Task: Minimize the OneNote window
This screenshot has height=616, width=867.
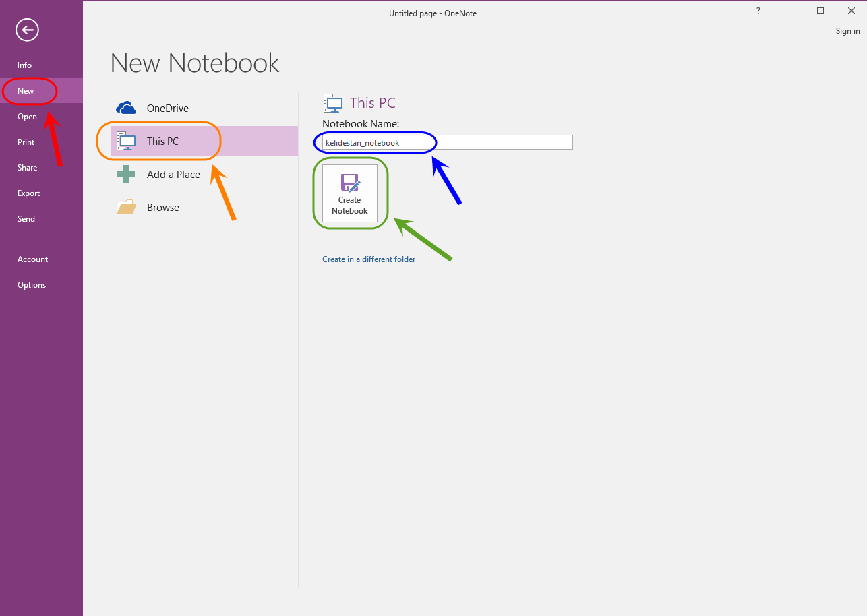Action: pos(789,11)
